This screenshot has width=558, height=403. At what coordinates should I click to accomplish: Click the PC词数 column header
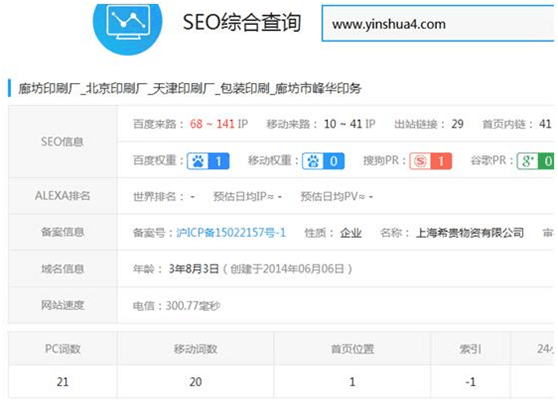click(x=63, y=349)
